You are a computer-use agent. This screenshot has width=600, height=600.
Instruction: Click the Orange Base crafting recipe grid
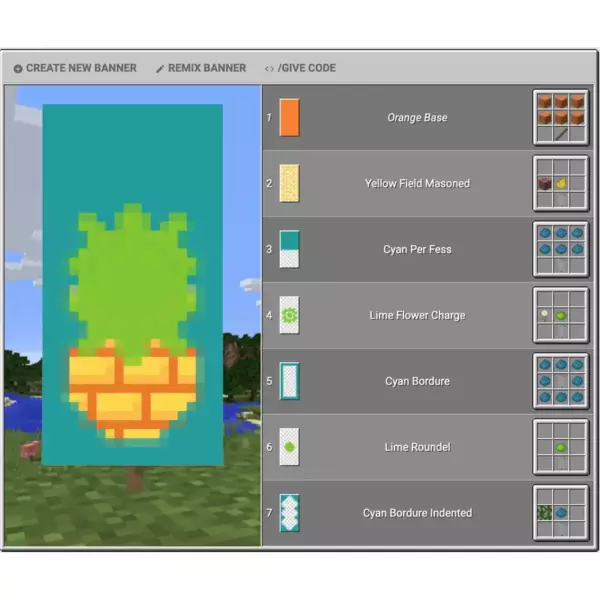point(561,117)
